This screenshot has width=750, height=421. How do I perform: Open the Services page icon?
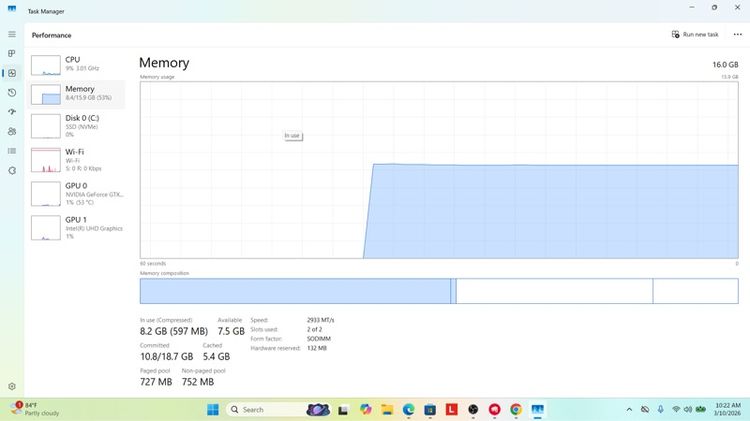pyautogui.click(x=12, y=170)
